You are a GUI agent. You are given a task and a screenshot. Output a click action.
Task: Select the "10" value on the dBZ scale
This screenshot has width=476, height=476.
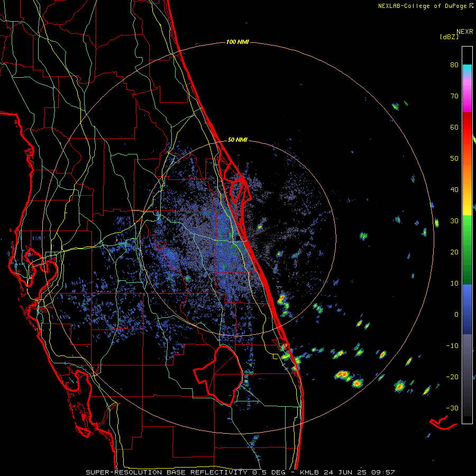454,283
